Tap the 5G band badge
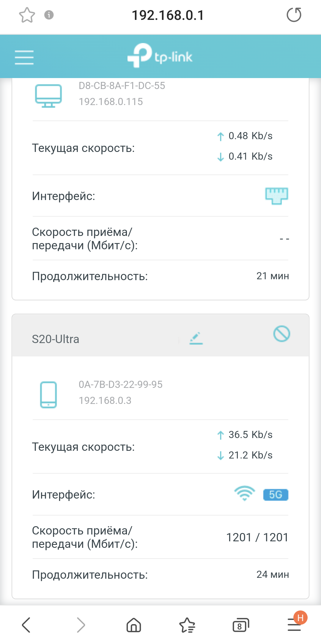Screen dimensions: 321x644 [x=276, y=494]
